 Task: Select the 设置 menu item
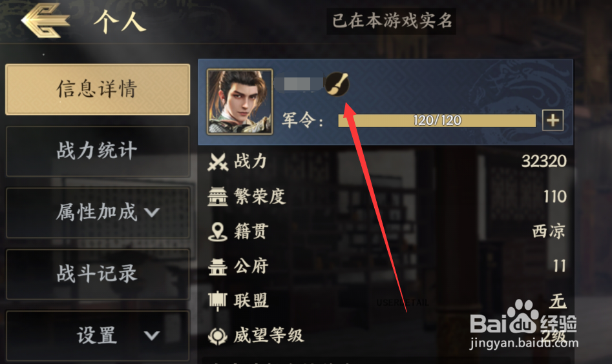(98, 336)
